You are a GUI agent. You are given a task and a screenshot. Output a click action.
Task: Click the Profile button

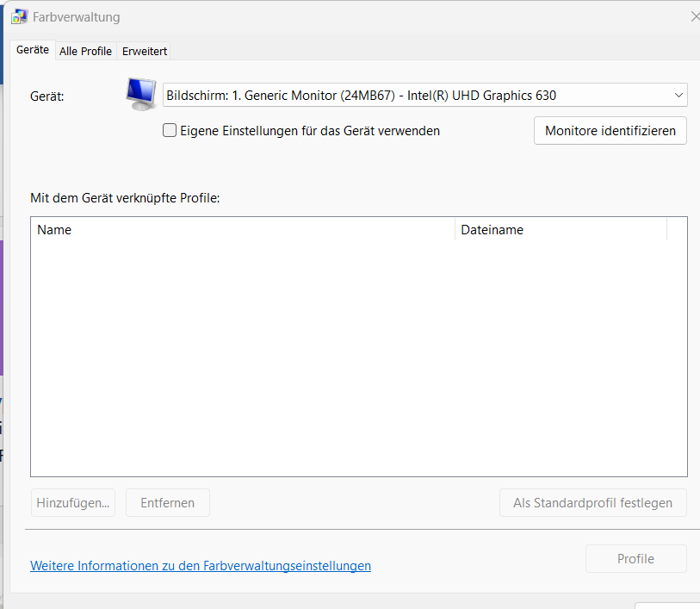point(635,558)
